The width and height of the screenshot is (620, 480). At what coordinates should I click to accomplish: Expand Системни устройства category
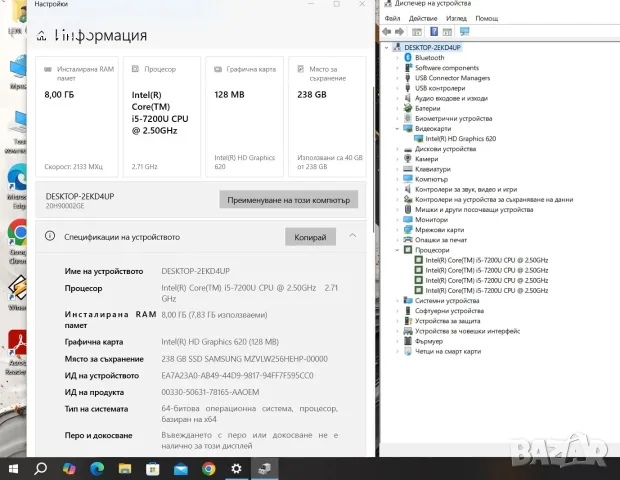click(x=397, y=300)
